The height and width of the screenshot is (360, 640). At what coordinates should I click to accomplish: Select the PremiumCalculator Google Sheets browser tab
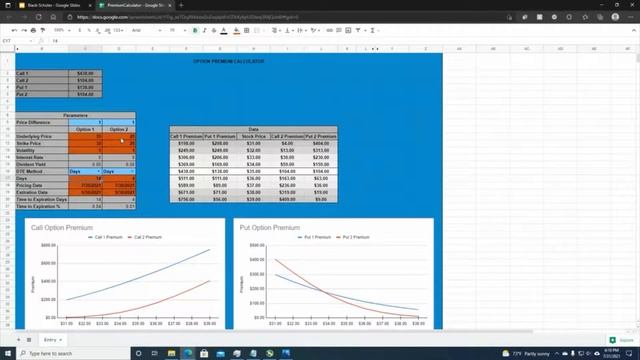pyautogui.click(x=135, y=5)
